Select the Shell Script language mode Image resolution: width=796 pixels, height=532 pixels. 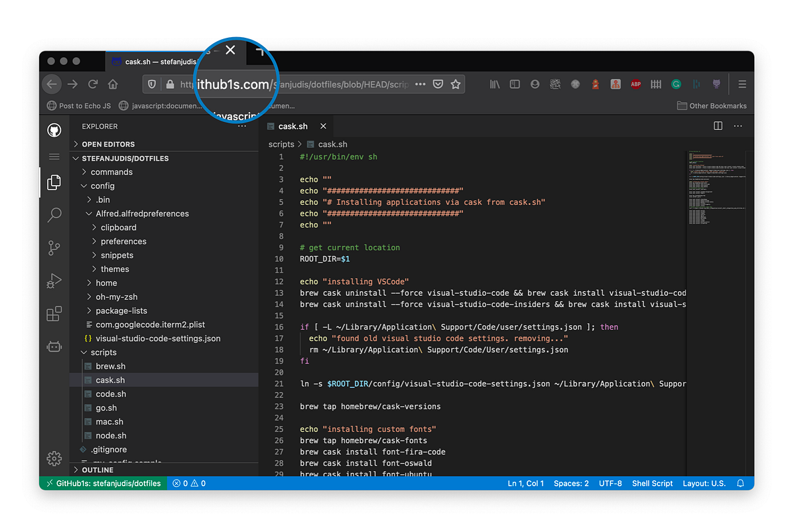pos(652,483)
